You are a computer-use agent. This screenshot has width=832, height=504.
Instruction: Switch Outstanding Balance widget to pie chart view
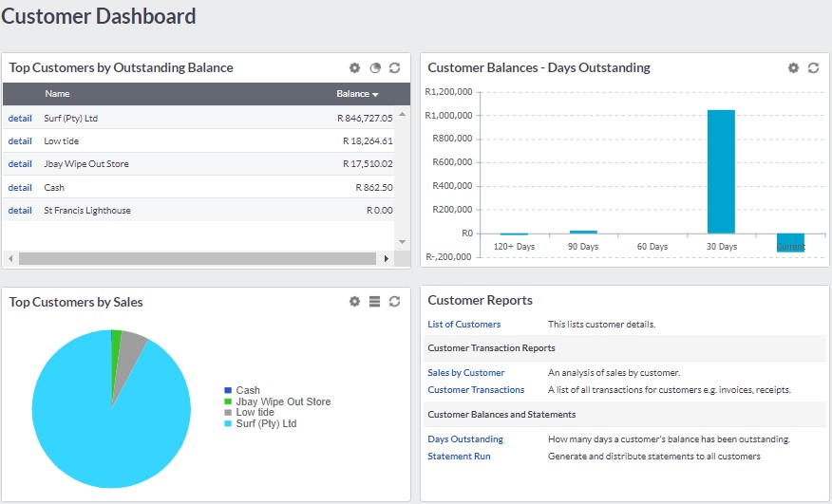coord(374,68)
